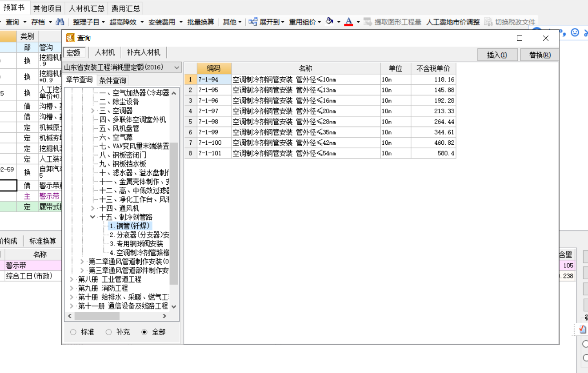The width and height of the screenshot is (588, 373).
Task: Select the 7-1-101 code cell
Action: (214, 153)
